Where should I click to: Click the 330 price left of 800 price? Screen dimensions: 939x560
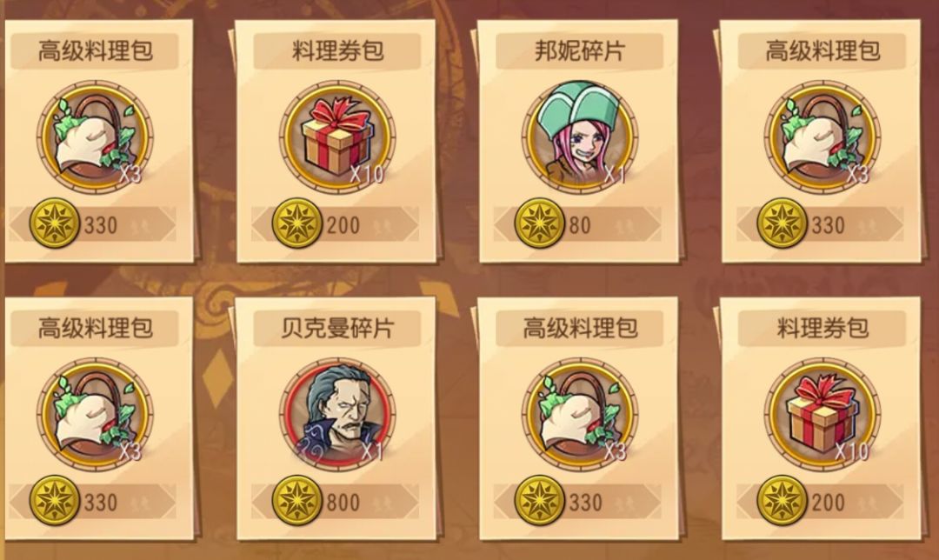coord(101,503)
